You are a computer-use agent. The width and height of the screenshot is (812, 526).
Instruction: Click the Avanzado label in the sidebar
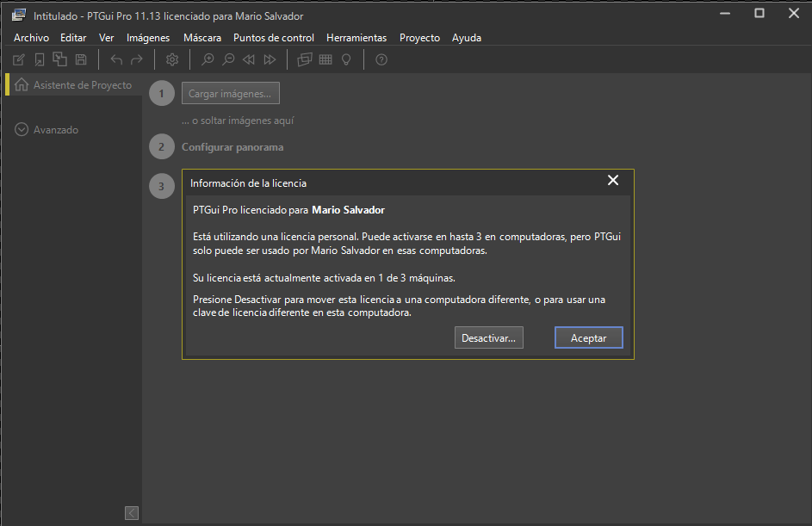(x=56, y=130)
